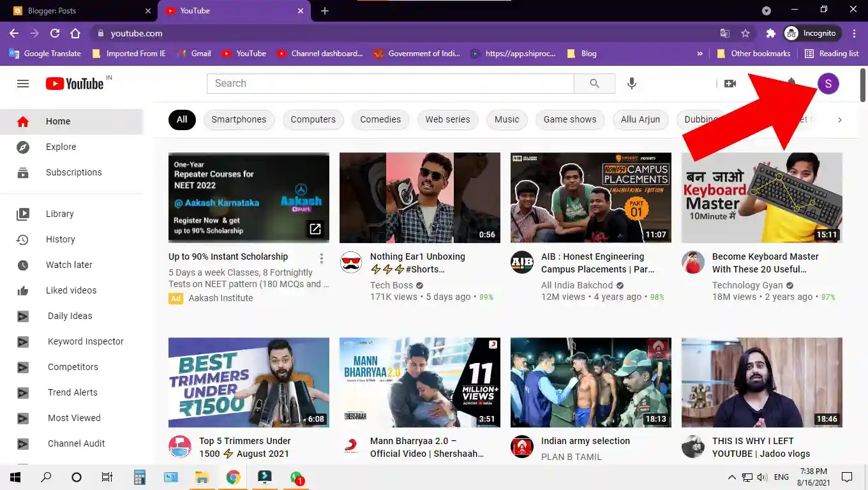This screenshot has height=490, width=868.
Task: Open a new browser tab
Action: [x=325, y=11]
